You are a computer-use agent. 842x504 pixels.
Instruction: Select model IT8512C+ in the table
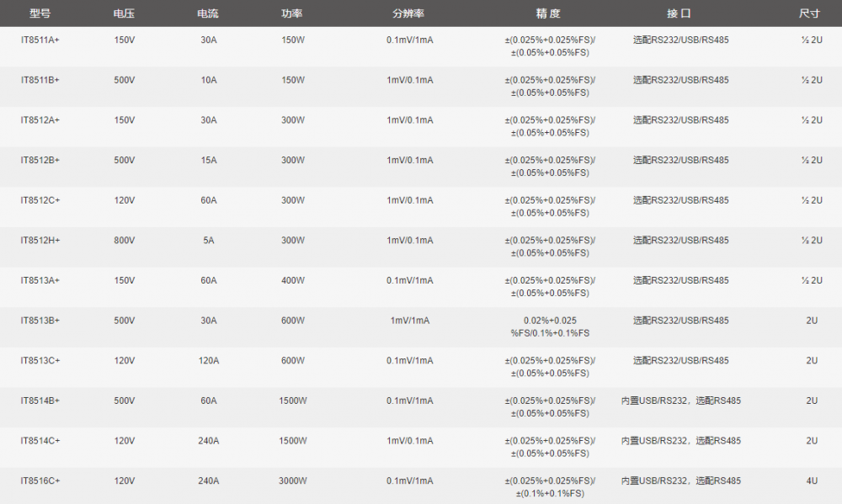[40, 200]
